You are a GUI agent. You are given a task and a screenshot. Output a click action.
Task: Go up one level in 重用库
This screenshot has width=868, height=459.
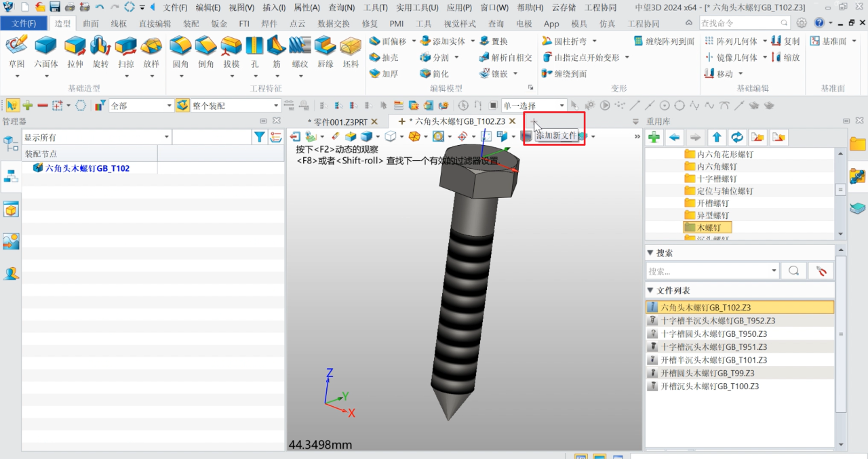[717, 137]
